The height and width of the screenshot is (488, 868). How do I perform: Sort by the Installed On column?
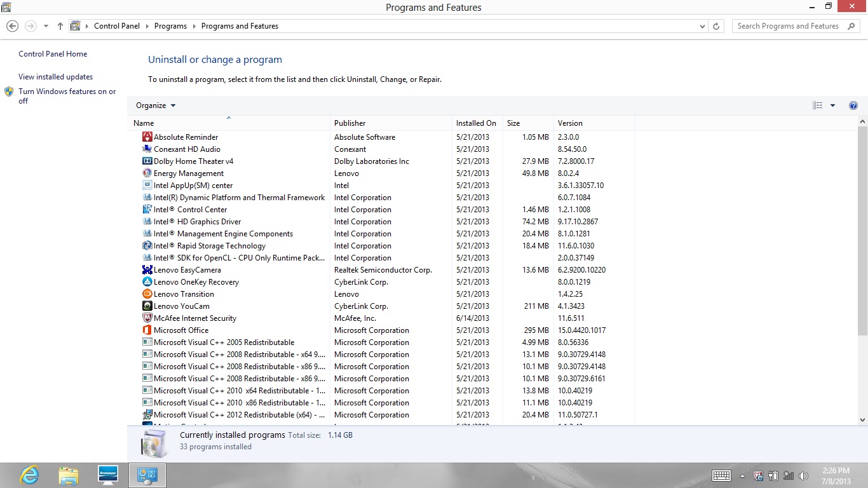(477, 123)
